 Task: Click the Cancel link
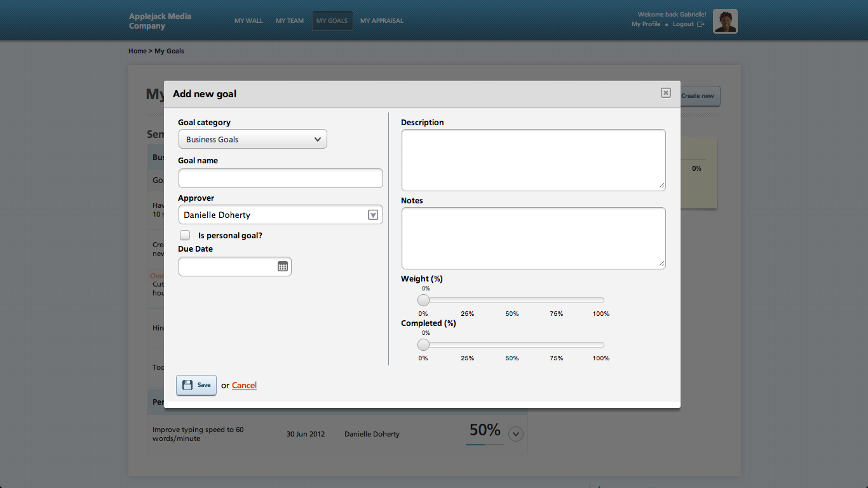[244, 386]
